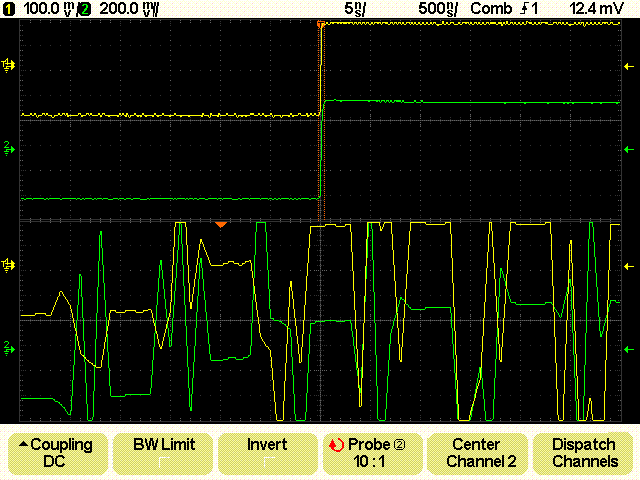Viewport: 640px width, 480px height.
Task: Click the Dispatch Channels softkey
Action: pyautogui.click(x=582, y=453)
